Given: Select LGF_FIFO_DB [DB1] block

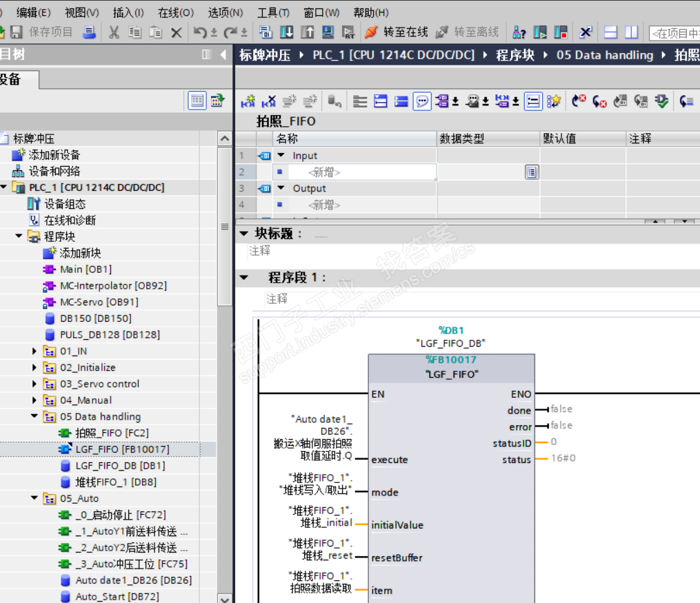Looking at the screenshot, I should click(x=120, y=466).
